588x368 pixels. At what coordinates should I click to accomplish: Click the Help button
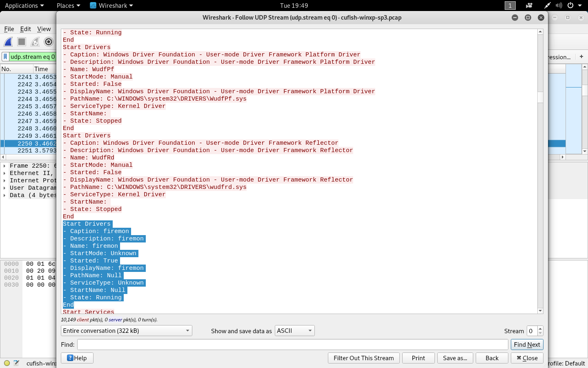tap(77, 358)
